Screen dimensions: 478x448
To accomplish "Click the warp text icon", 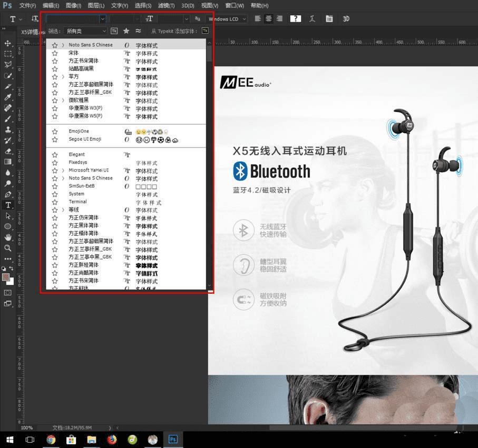I will pyautogui.click(x=312, y=19).
